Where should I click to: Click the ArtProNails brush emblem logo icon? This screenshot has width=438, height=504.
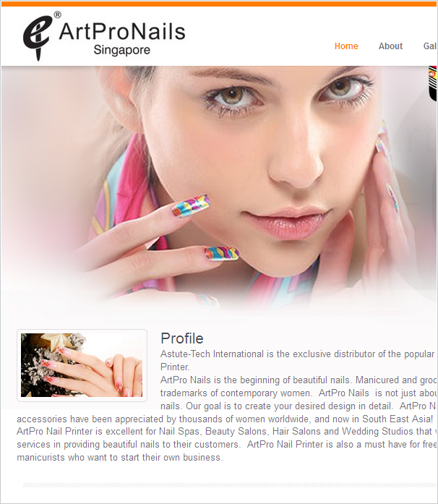[x=37, y=38]
